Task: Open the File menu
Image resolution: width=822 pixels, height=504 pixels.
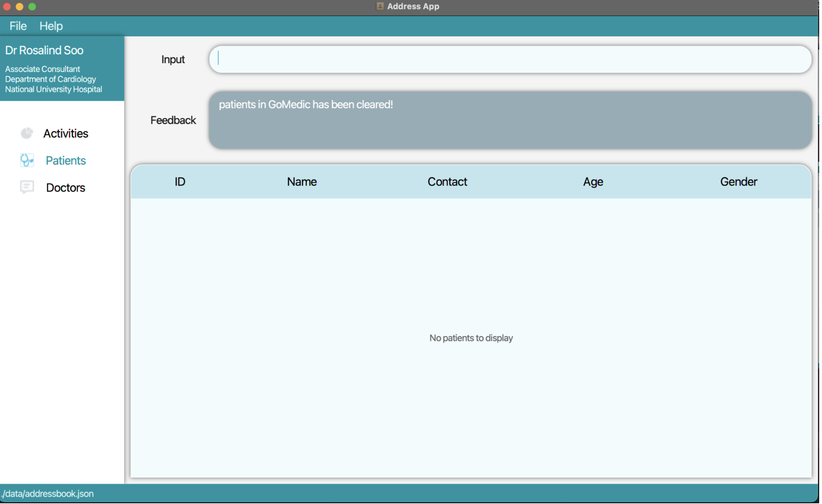Action: pos(18,26)
